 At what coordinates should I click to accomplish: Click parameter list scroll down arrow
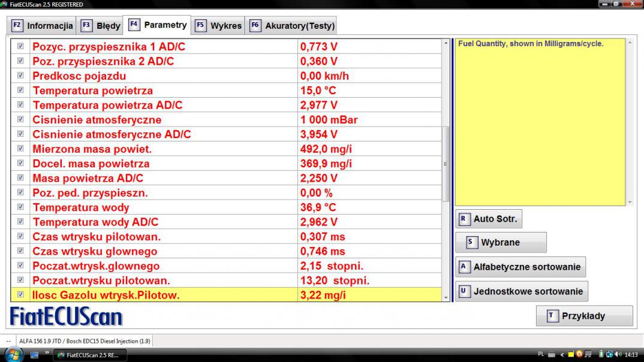(446, 297)
